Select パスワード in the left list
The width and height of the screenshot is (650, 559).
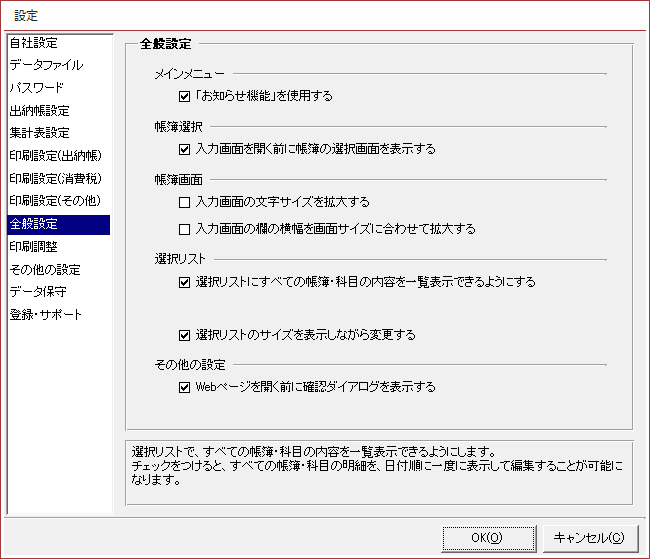click(37, 88)
